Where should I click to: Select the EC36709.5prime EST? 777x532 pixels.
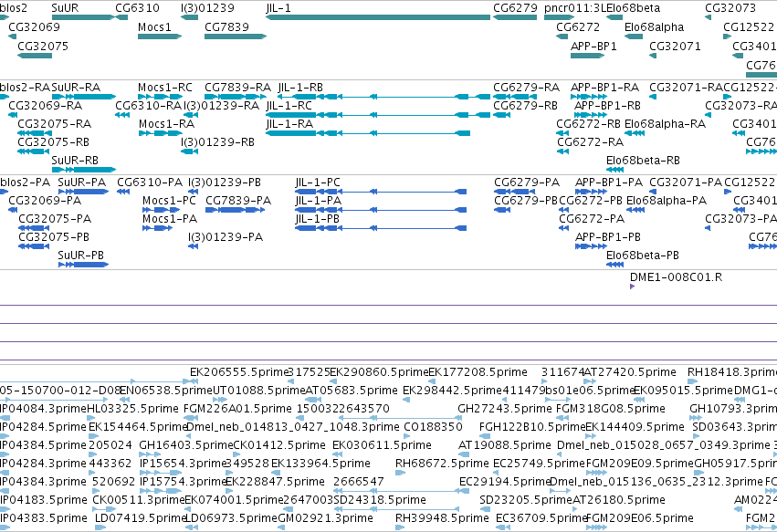(541, 518)
